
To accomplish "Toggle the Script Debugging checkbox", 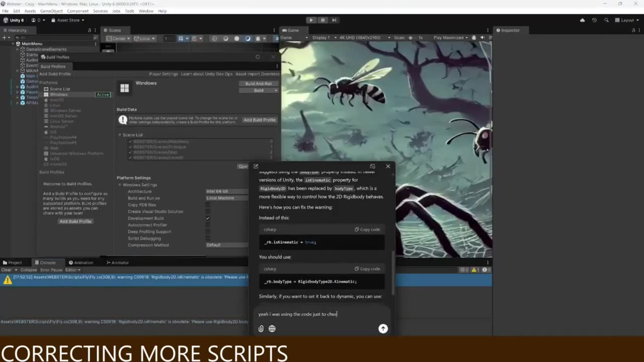I will tap(208, 238).
